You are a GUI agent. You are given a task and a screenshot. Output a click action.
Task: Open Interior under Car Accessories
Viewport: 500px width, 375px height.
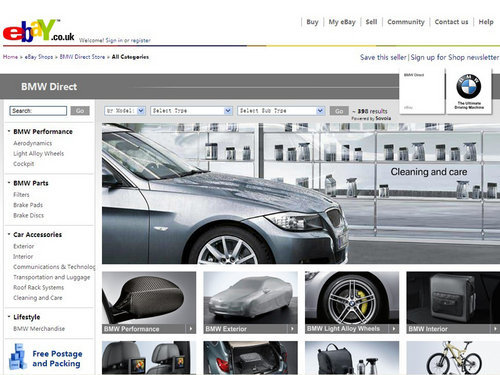coord(23,257)
